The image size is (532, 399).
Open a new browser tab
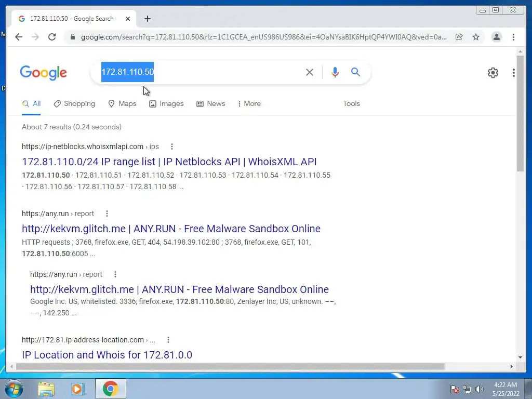click(147, 19)
